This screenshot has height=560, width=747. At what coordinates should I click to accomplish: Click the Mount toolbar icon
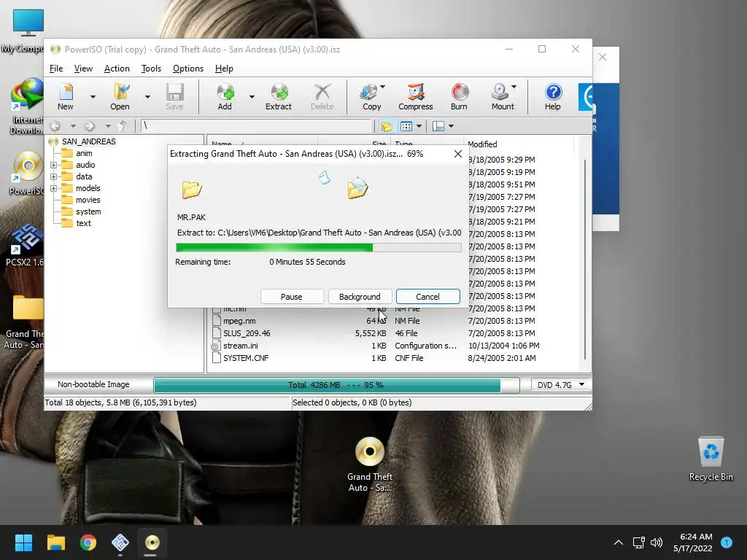tap(502, 97)
